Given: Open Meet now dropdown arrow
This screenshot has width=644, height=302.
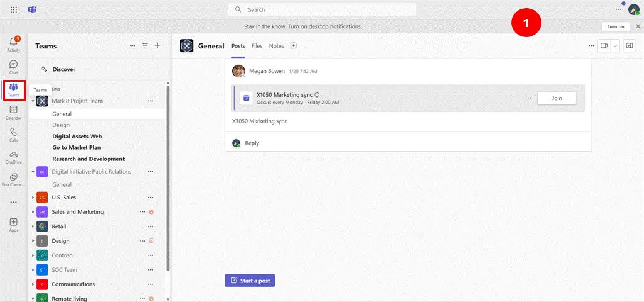Looking at the screenshot, I should pyautogui.click(x=615, y=45).
